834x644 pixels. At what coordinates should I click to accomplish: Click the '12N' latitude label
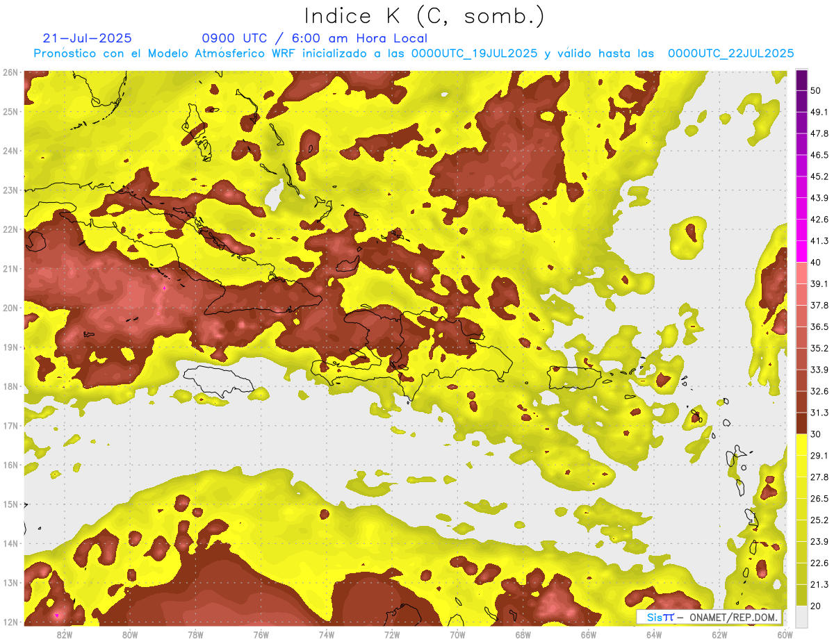click(x=10, y=622)
